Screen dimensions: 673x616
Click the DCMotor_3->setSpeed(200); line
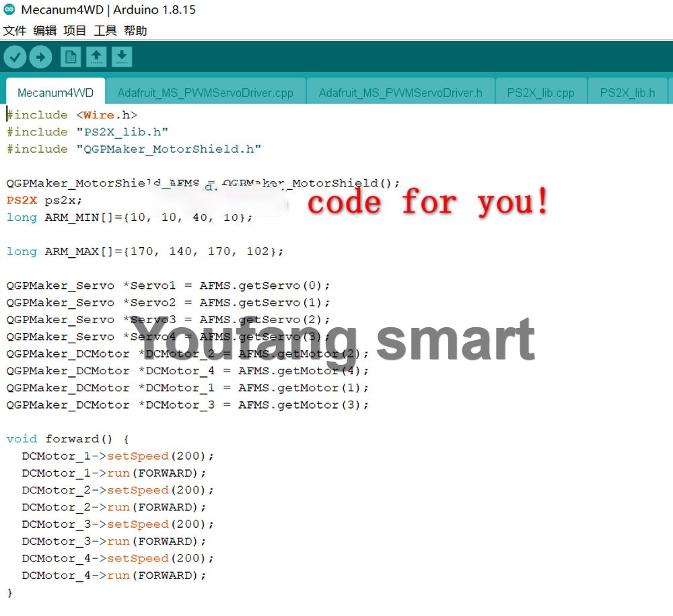(x=118, y=524)
